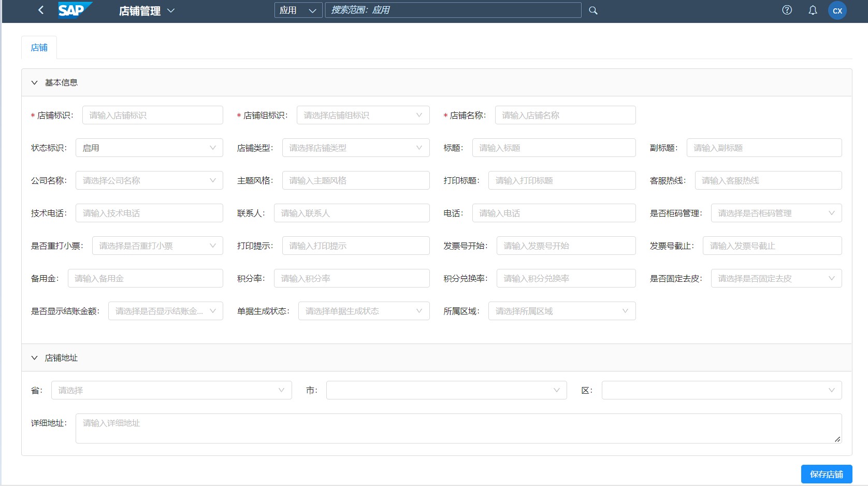Click the 副标题 input field
This screenshot has width=868, height=486.
pos(764,148)
